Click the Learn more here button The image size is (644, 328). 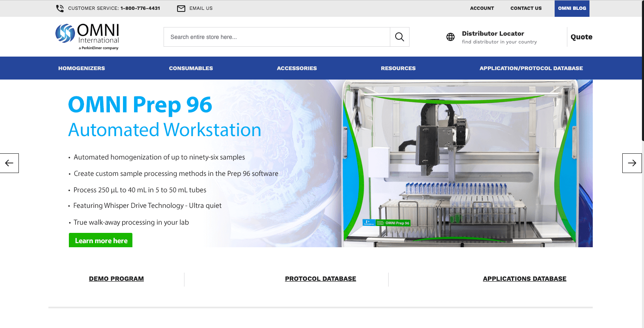coord(101,240)
